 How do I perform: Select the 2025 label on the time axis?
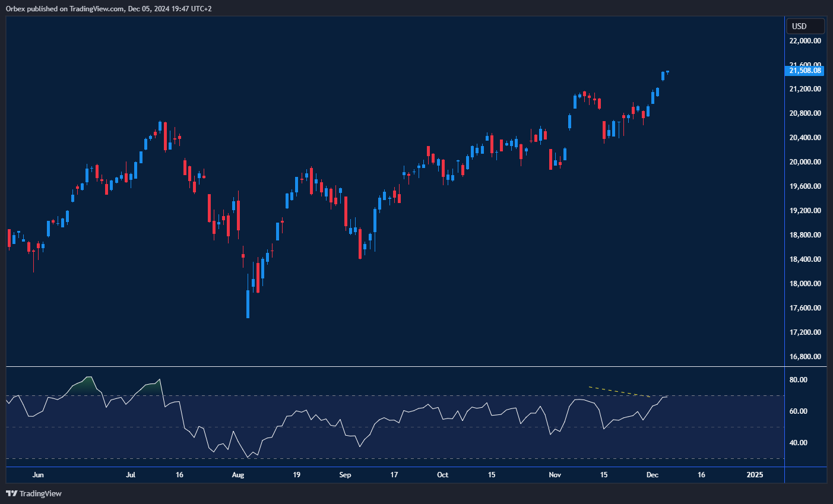(x=755, y=475)
